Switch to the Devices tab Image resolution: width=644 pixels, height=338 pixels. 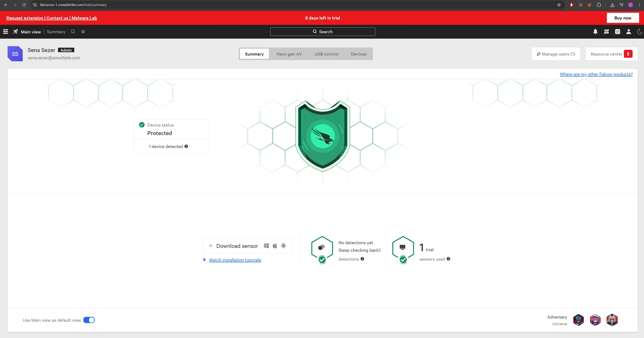point(358,54)
